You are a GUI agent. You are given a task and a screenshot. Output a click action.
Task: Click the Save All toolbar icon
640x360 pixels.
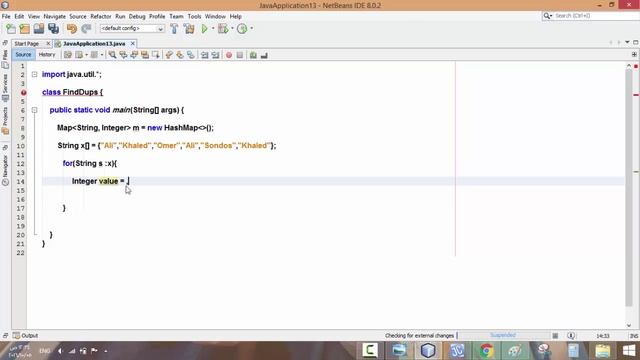tap(53, 29)
